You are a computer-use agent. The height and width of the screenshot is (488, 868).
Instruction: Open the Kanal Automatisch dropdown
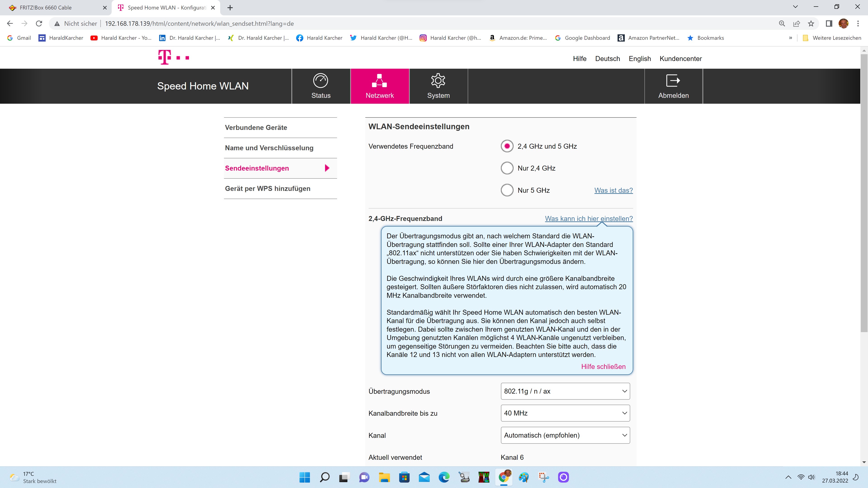565,435
